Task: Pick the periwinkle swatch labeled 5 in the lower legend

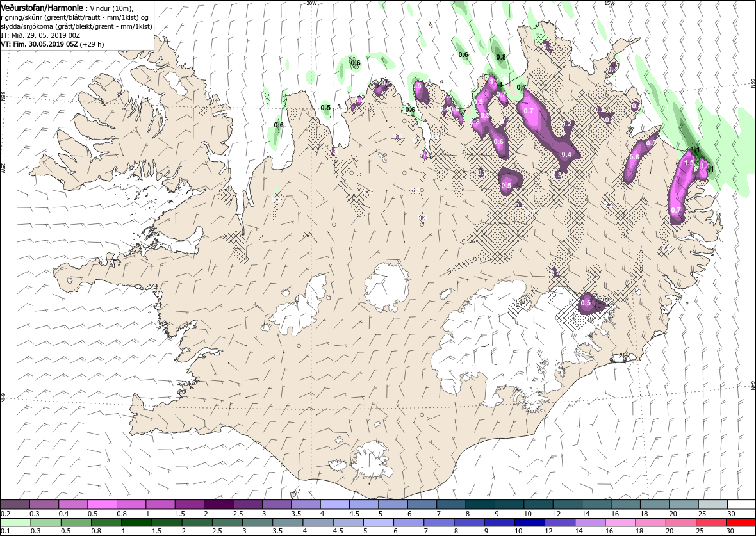Action: 379,523
